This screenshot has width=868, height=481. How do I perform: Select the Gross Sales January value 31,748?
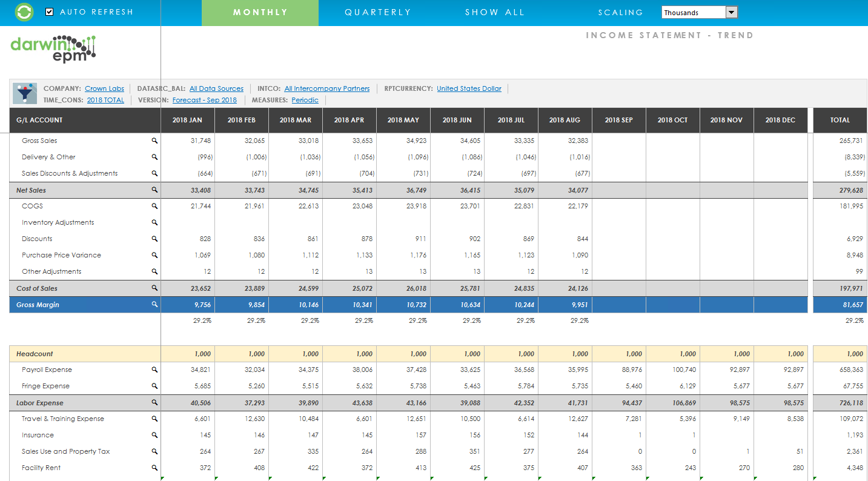[200, 141]
